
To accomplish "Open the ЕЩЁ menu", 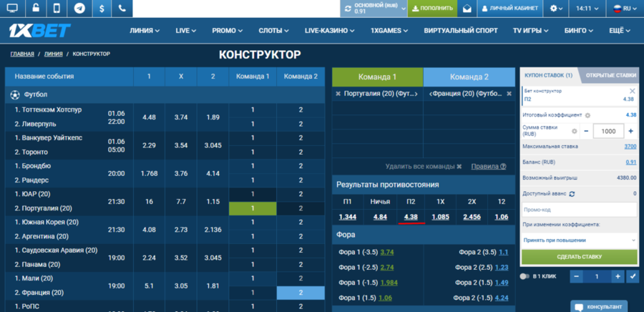I will point(620,30).
